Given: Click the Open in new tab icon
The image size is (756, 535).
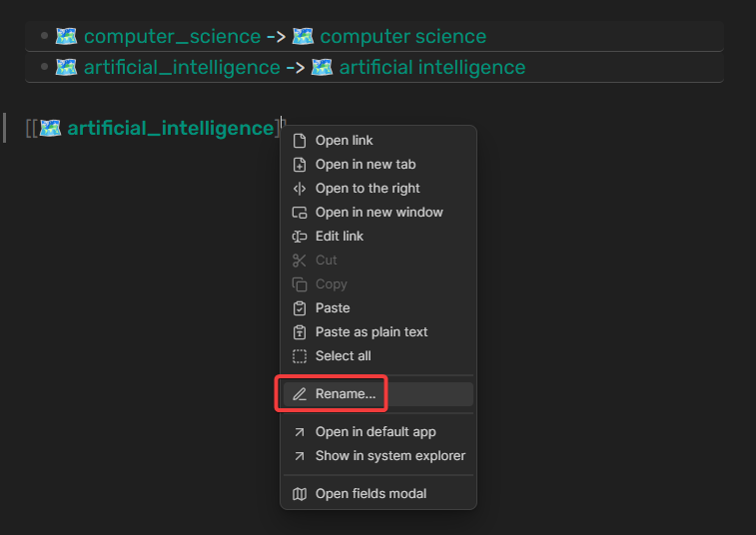Looking at the screenshot, I should (x=299, y=165).
